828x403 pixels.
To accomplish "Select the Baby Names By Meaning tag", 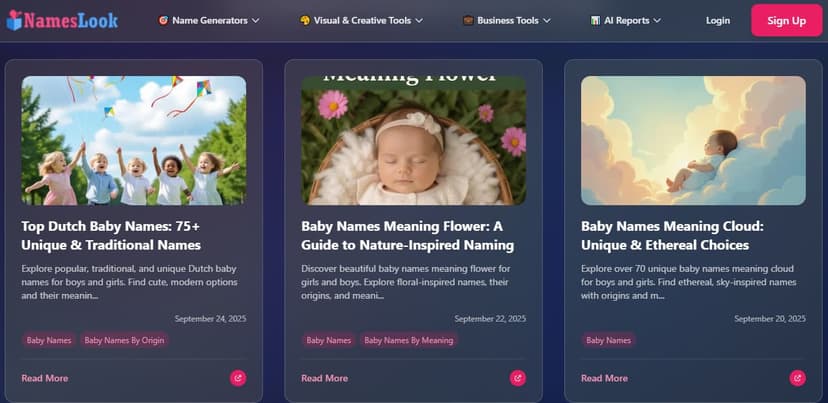I will coord(408,340).
